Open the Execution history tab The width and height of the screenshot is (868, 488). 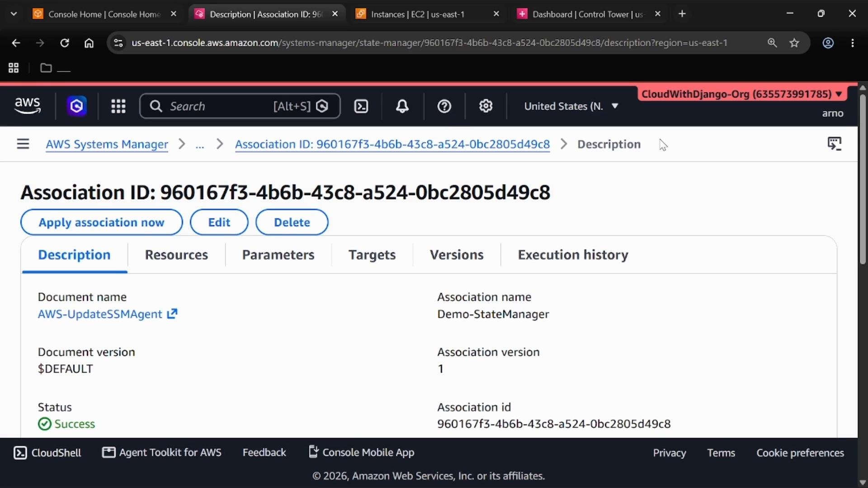click(573, 255)
